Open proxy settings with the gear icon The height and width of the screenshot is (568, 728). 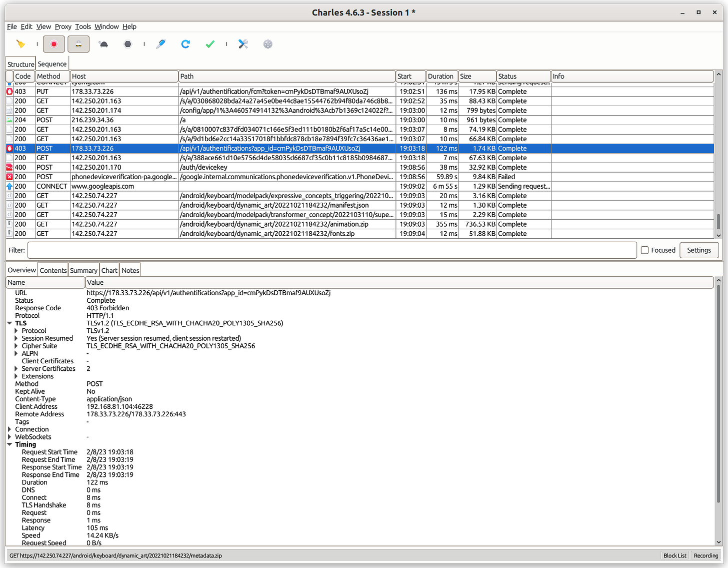(x=268, y=44)
